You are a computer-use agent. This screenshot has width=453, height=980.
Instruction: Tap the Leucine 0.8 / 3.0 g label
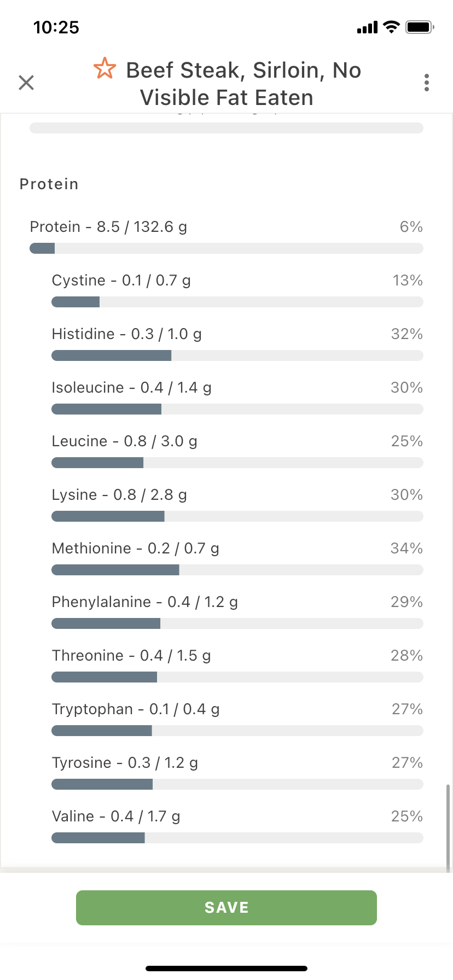click(125, 441)
